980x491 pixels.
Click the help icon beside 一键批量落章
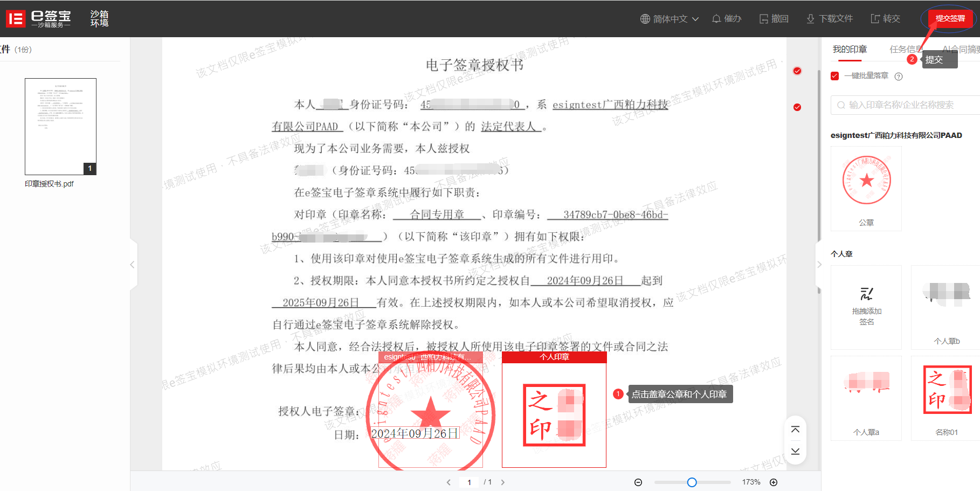(899, 77)
